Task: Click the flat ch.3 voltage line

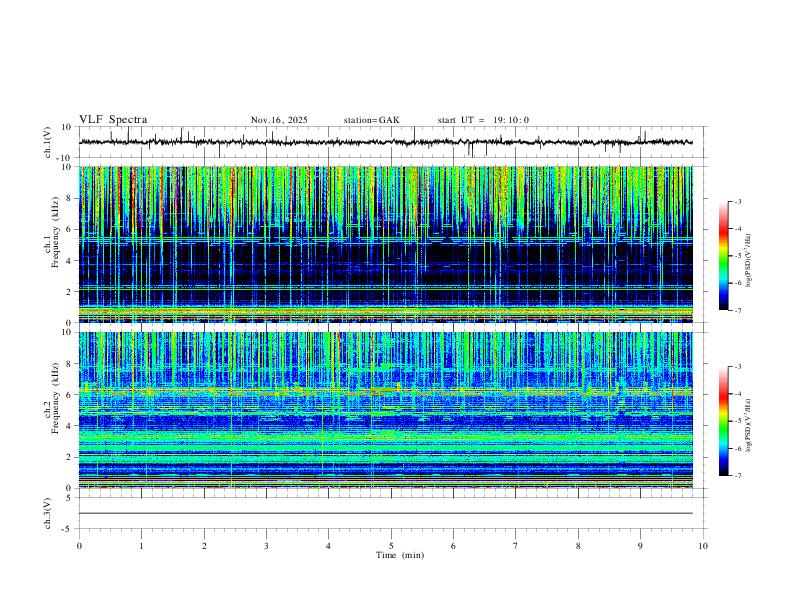Action: pos(386,513)
